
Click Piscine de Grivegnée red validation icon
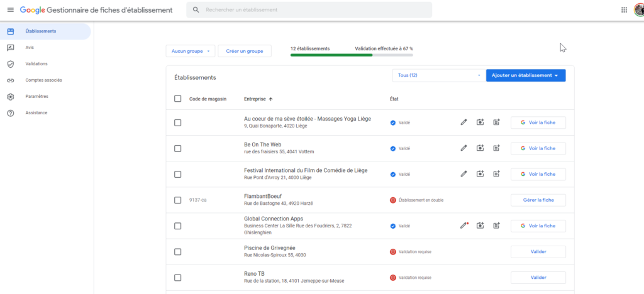(393, 252)
